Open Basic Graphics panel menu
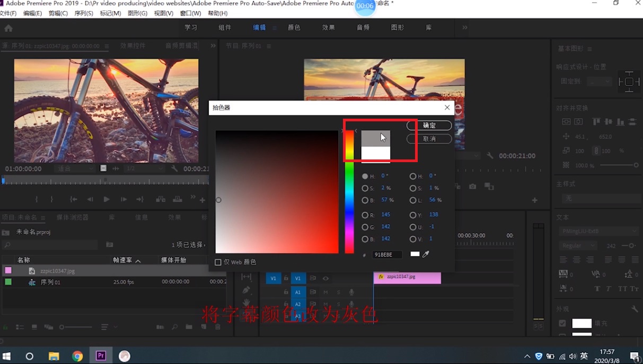This screenshot has width=643, height=364. (x=589, y=49)
